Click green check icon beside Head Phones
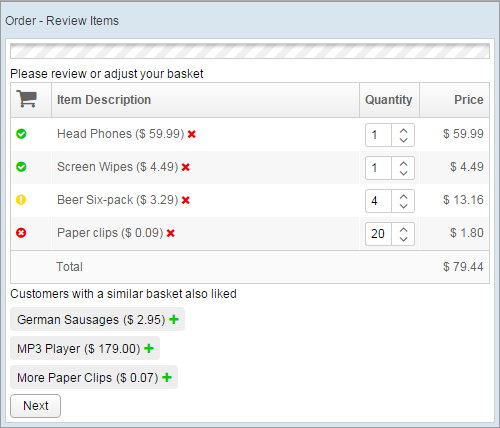The height and width of the screenshot is (428, 500). click(21, 134)
